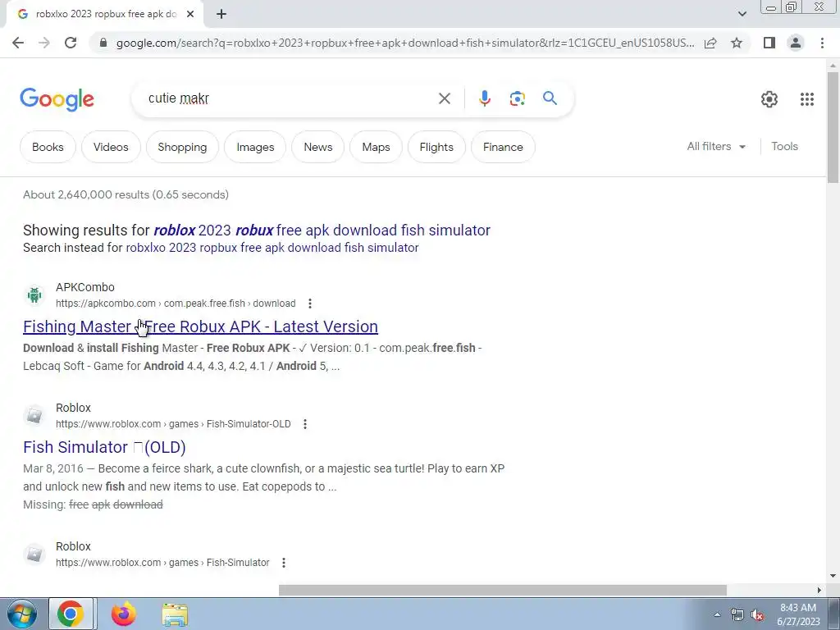Open Fish-Simulator result options menu
840x630 pixels.
[x=283, y=563]
